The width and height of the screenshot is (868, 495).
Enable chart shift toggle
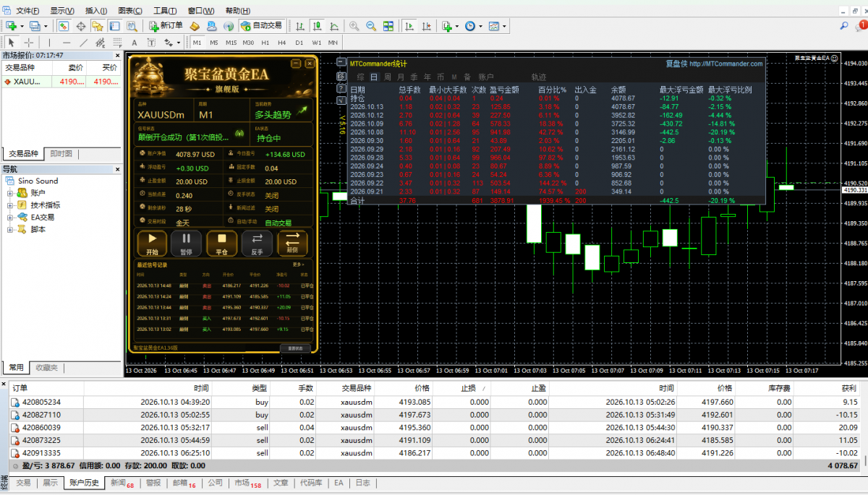tap(427, 25)
